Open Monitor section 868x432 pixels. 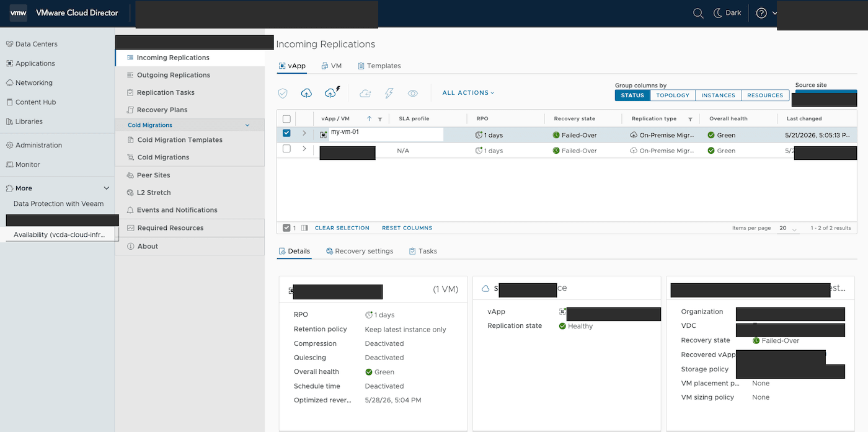pos(23,164)
